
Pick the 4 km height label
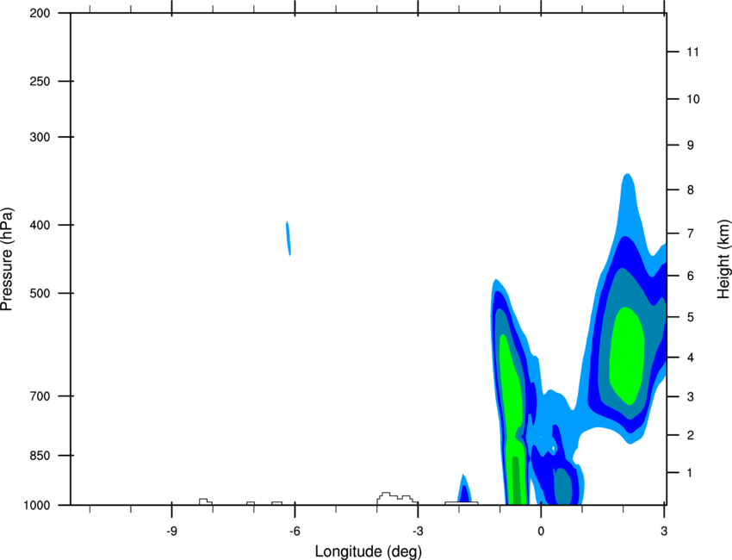coord(691,358)
